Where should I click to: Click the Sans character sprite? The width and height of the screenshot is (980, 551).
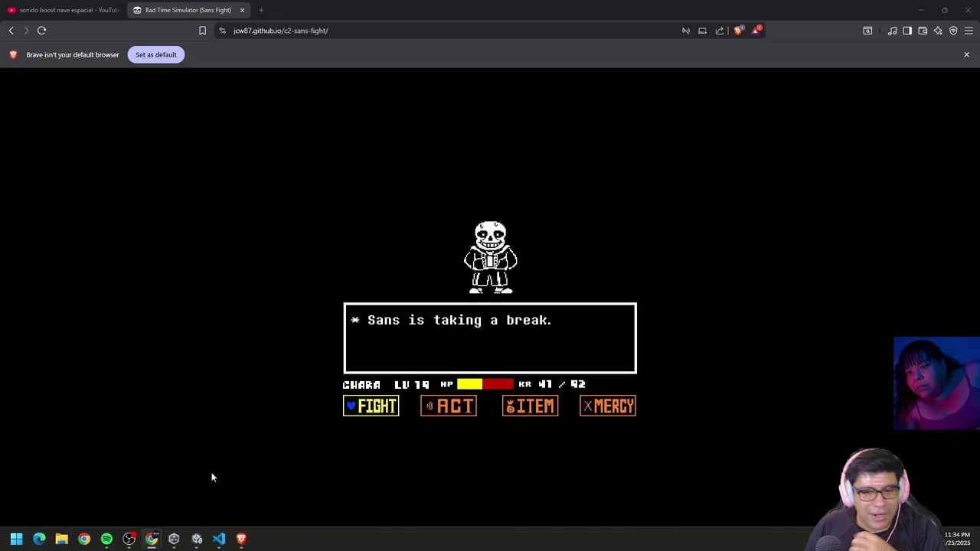491,257
